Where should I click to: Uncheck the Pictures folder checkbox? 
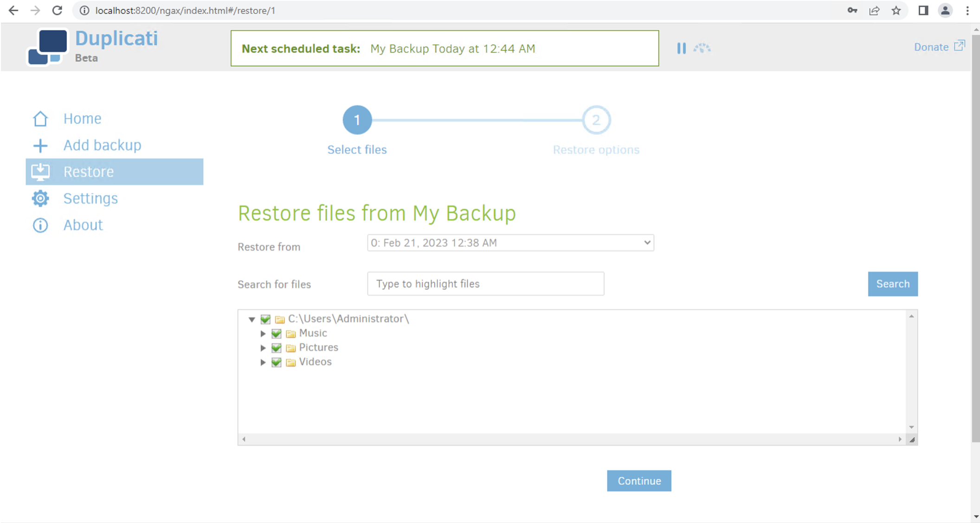point(277,348)
